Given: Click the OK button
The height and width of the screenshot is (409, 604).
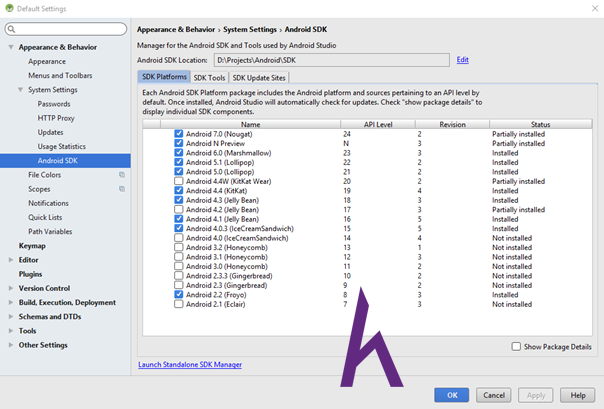Looking at the screenshot, I should point(452,395).
